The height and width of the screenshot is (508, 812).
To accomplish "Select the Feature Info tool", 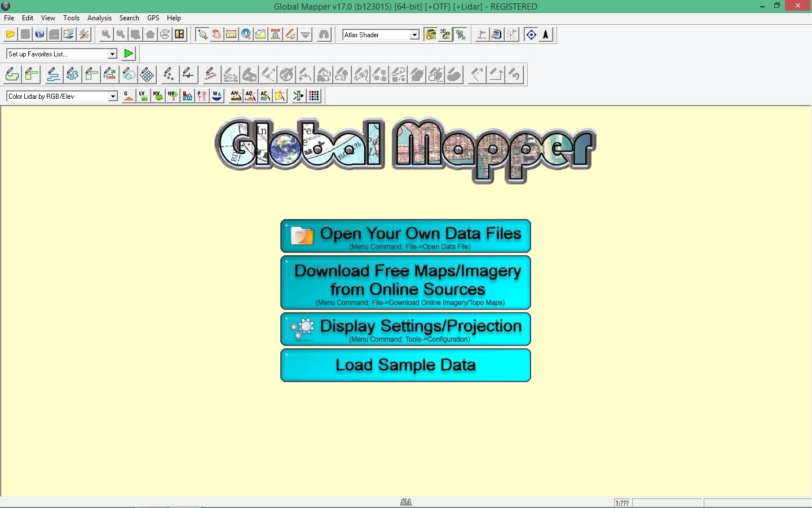I will 246,34.
